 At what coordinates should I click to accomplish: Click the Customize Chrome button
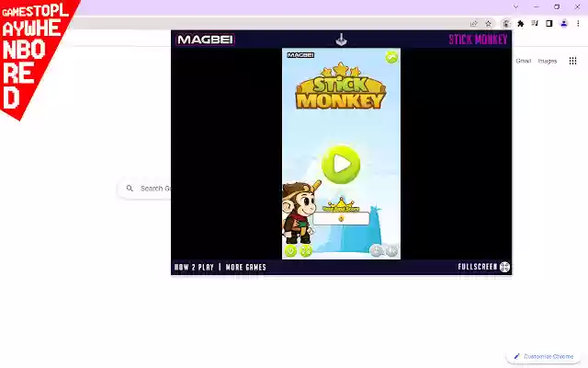point(544,356)
